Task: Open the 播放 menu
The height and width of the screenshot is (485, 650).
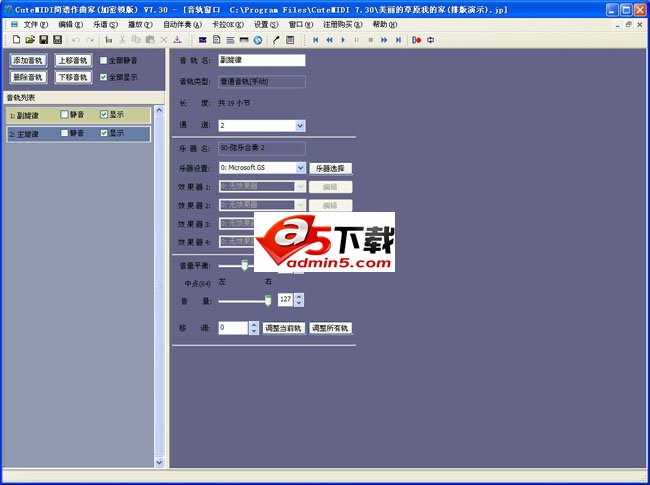Action: [140, 24]
